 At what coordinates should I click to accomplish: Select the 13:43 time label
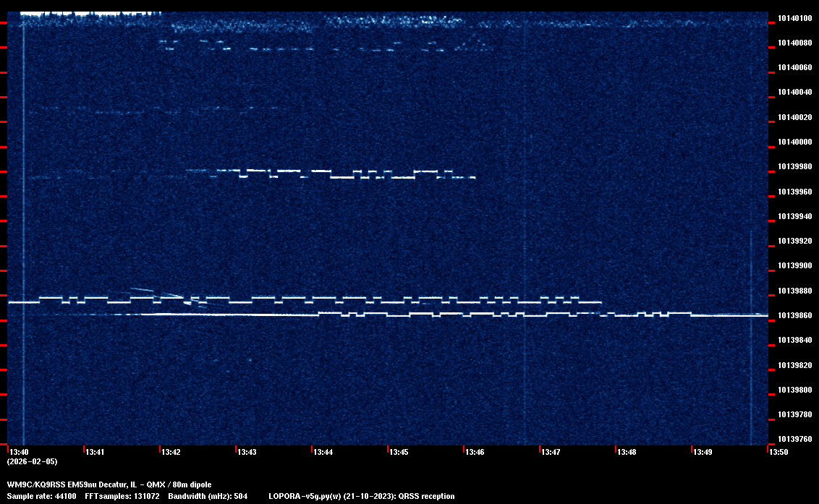point(247,453)
